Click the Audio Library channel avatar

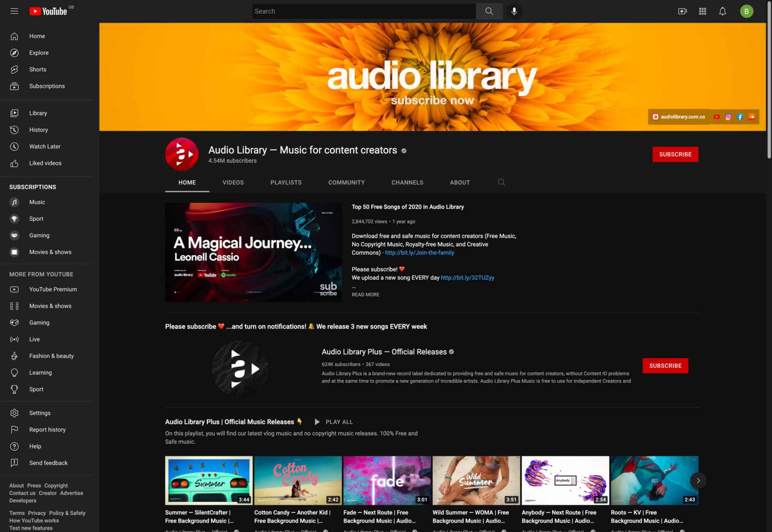coord(182,154)
